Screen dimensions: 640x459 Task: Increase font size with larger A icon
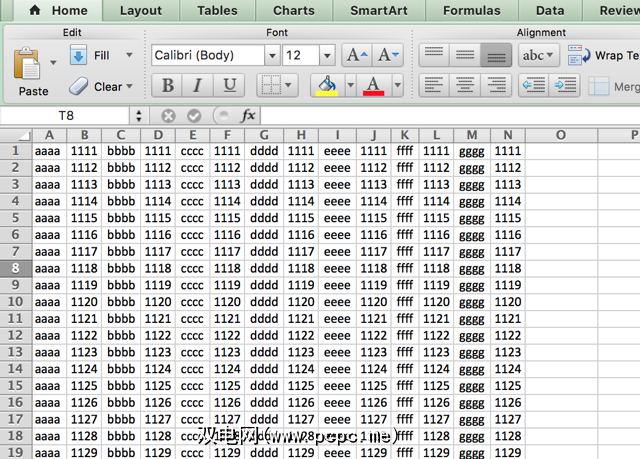(356, 56)
